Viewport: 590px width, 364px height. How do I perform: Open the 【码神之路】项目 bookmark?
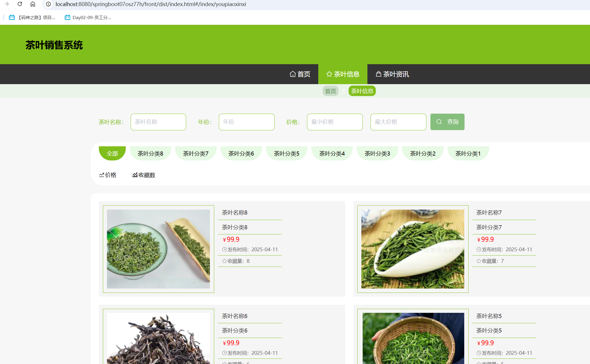pyautogui.click(x=32, y=17)
